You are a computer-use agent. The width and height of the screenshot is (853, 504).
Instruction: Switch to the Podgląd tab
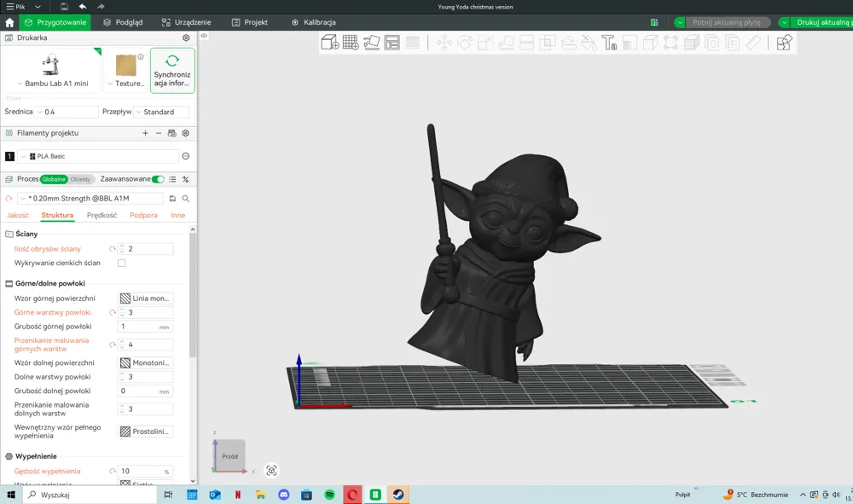click(123, 22)
